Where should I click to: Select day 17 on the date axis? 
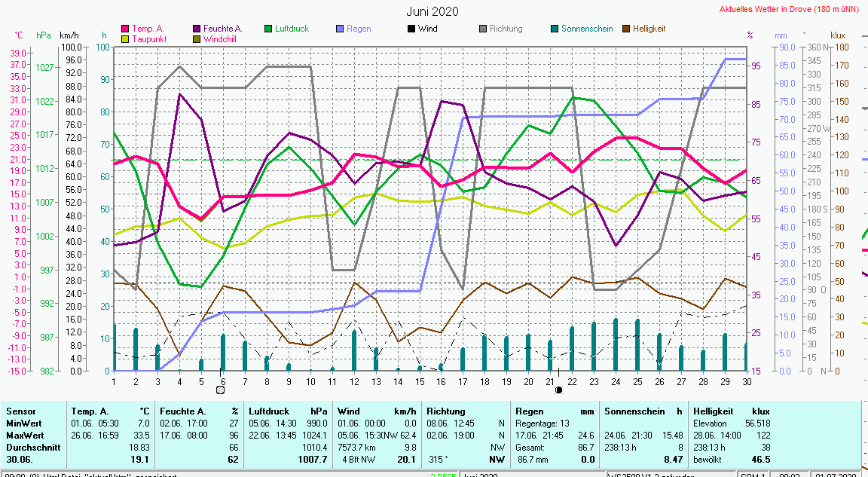pyautogui.click(x=463, y=381)
